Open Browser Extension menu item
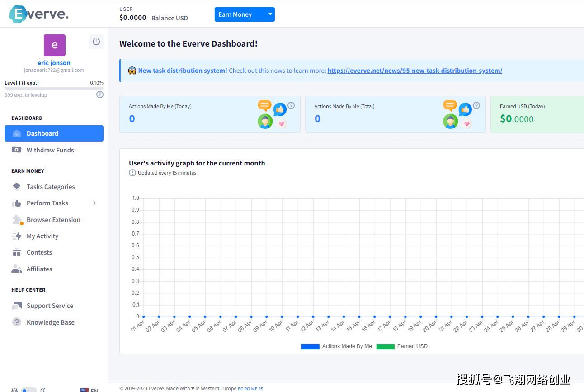The image size is (584, 392). [54, 220]
